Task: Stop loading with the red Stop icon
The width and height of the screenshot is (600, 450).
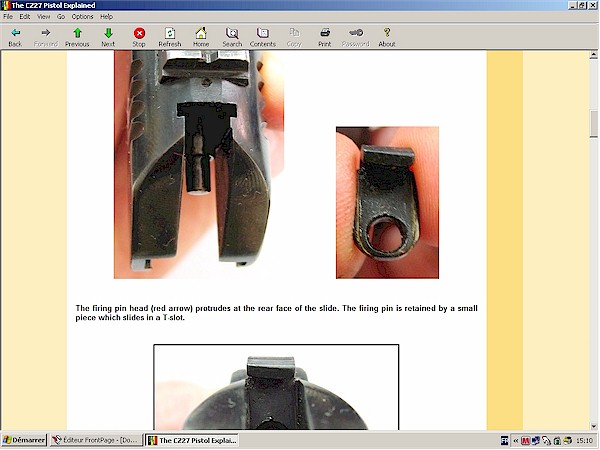Action: pos(139,37)
